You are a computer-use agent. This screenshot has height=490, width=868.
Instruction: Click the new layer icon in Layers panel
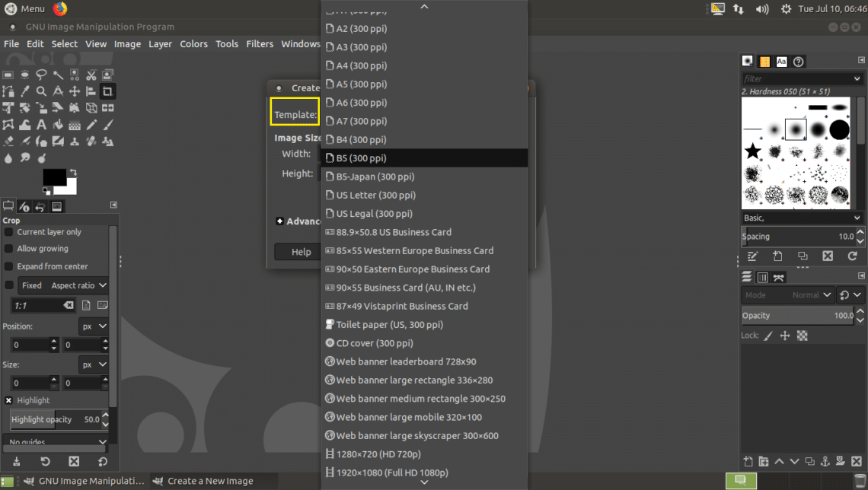click(x=748, y=461)
